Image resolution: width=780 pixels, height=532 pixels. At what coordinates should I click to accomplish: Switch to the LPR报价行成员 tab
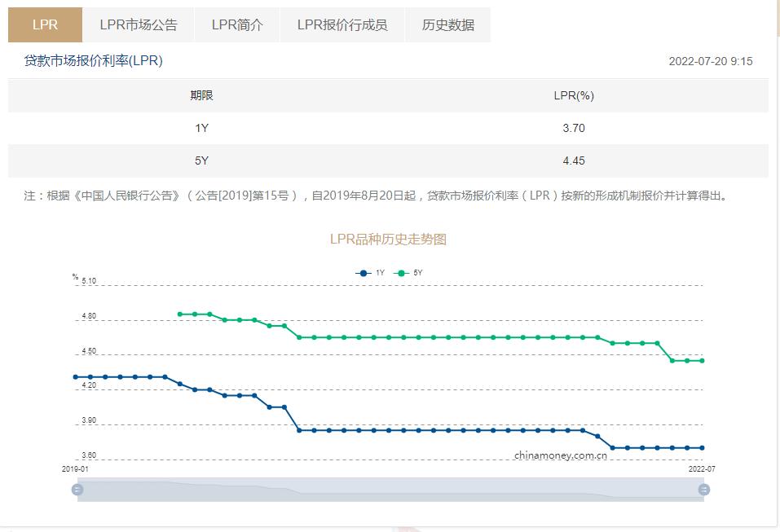tap(342, 24)
